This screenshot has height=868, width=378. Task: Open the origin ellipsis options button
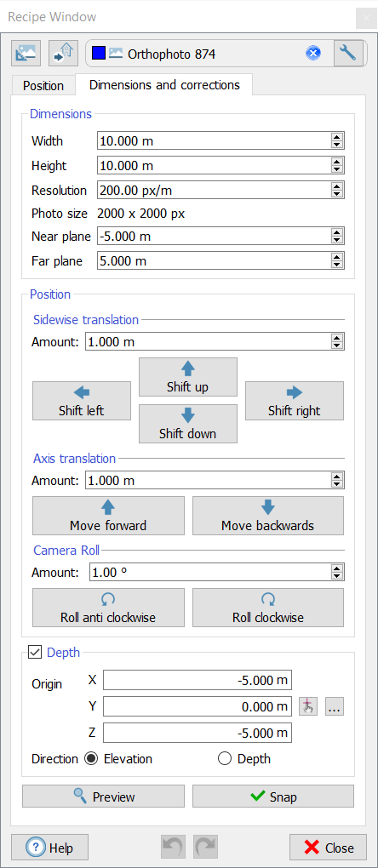tap(335, 707)
